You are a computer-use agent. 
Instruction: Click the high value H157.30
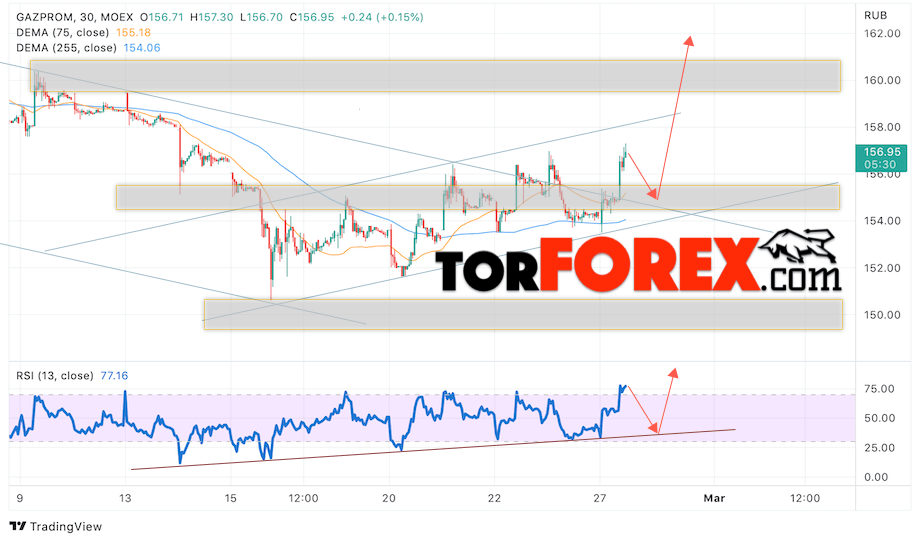[211, 17]
